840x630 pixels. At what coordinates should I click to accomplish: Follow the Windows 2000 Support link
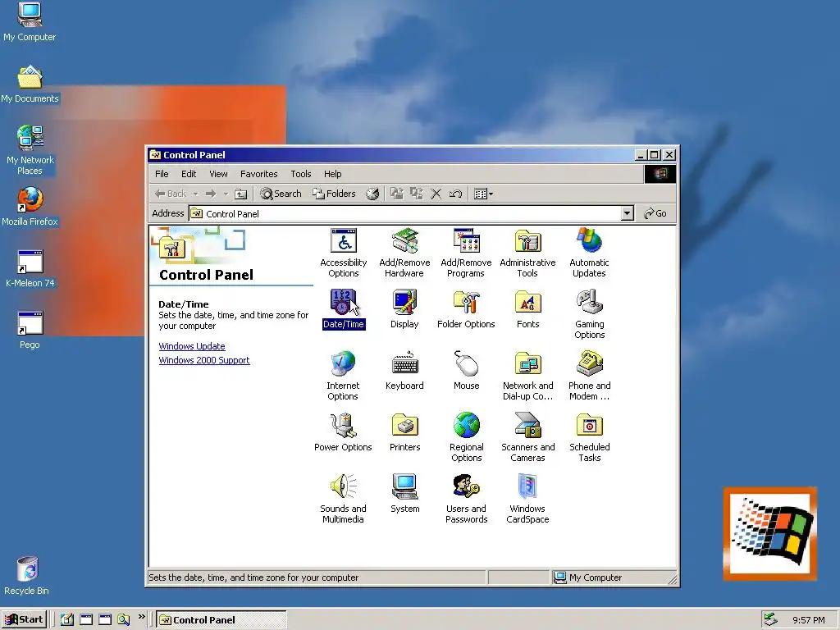click(x=204, y=360)
